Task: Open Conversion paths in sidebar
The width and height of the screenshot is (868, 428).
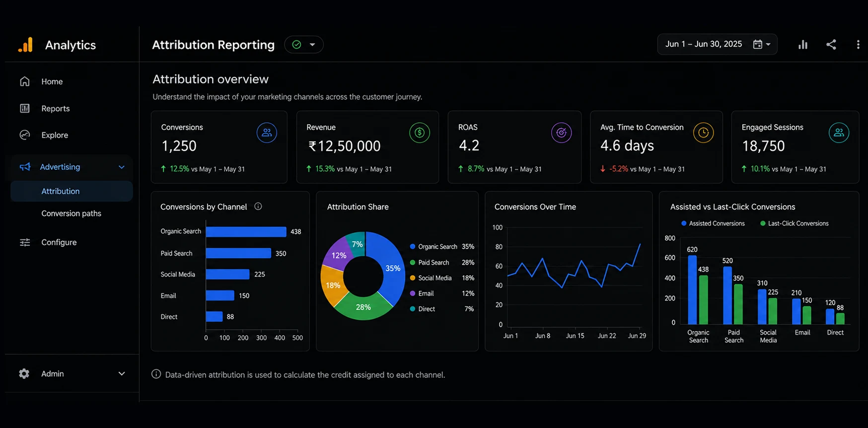Action: coord(72,214)
